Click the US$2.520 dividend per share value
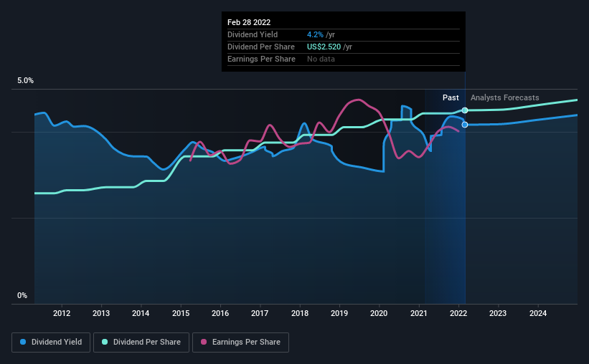The width and height of the screenshot is (589, 364). [x=324, y=47]
